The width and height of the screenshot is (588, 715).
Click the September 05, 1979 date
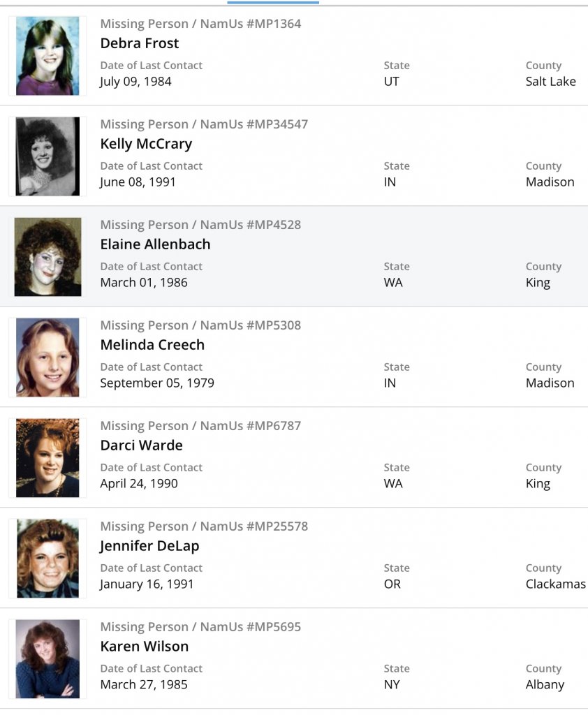(157, 383)
